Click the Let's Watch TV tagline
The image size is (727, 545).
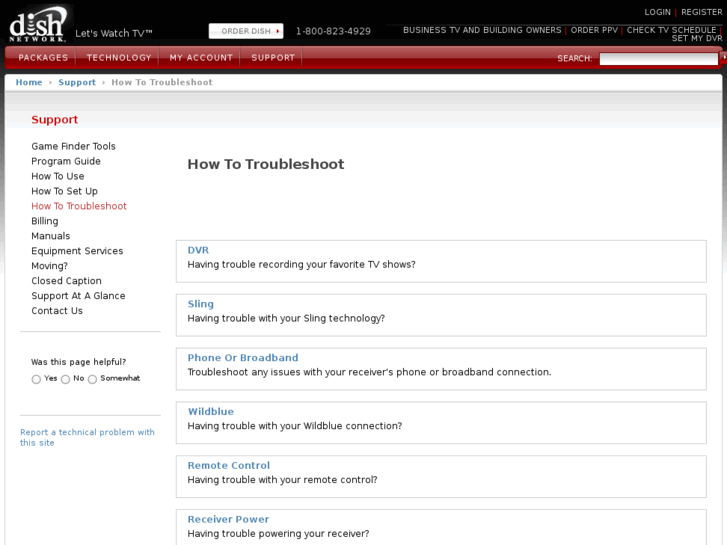point(114,33)
